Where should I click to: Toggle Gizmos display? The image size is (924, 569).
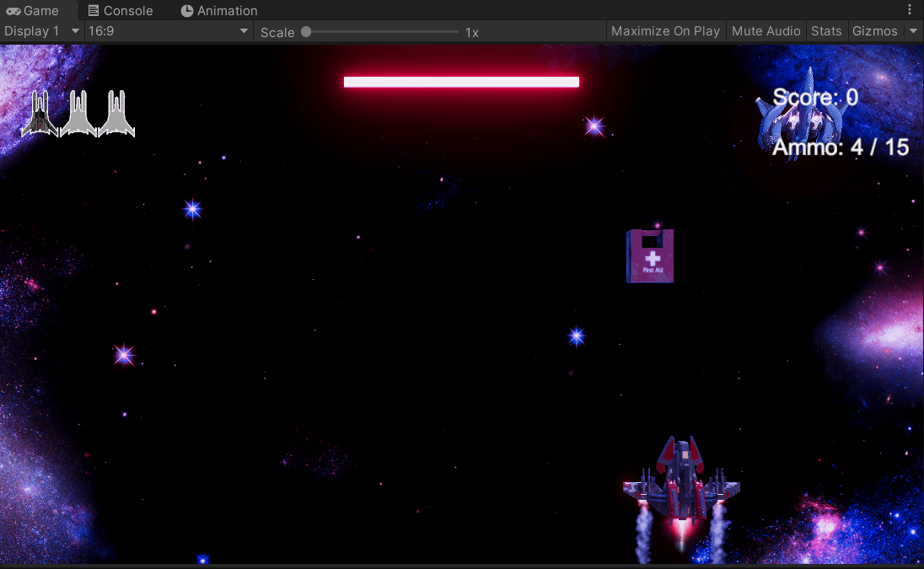[874, 31]
